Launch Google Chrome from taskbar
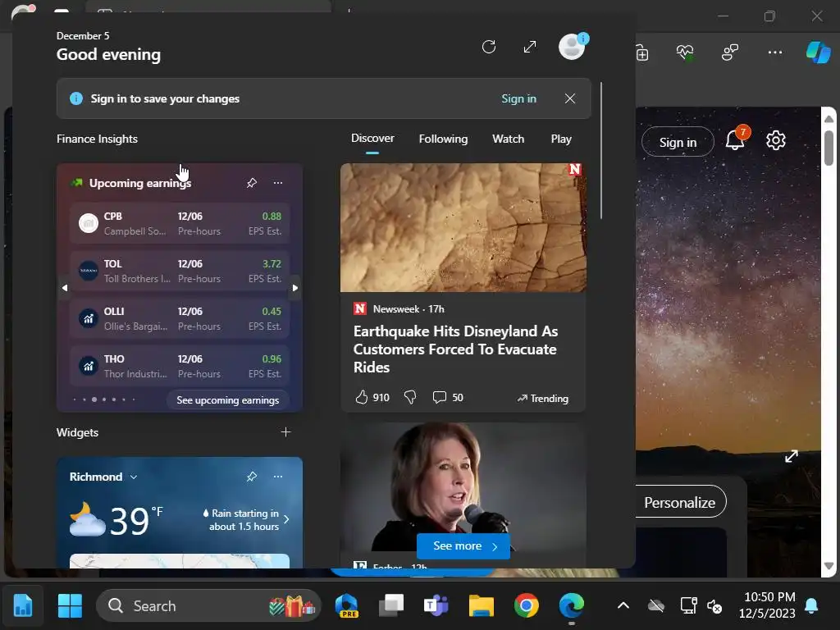This screenshot has width=840, height=630. click(x=527, y=606)
